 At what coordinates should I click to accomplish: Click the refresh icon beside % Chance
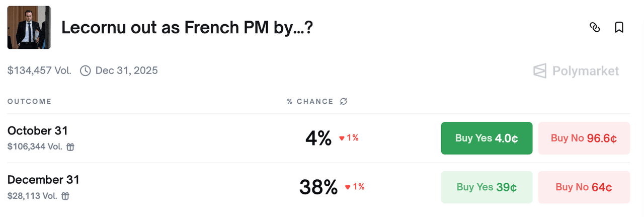click(344, 101)
